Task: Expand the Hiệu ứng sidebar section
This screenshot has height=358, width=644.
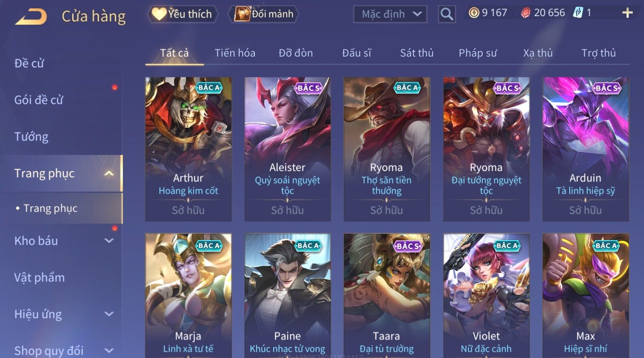Action: (109, 314)
